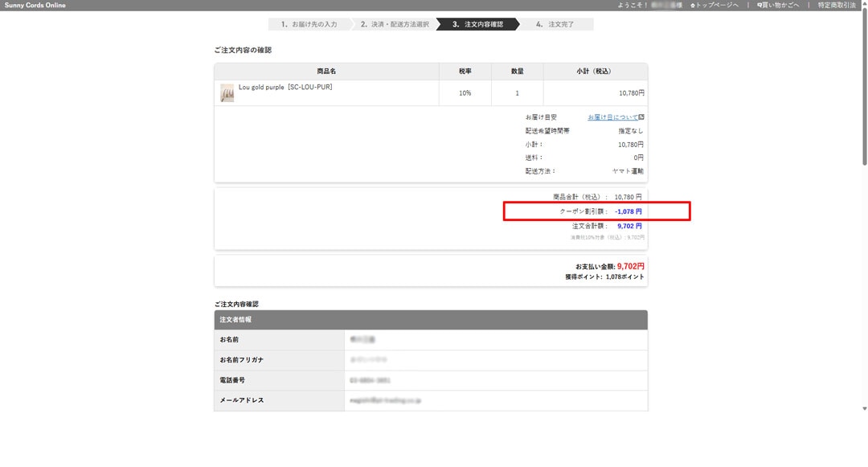This screenshot has height=467, width=868.
Task: Go to 買い物かごへ text link
Action: click(x=781, y=5)
